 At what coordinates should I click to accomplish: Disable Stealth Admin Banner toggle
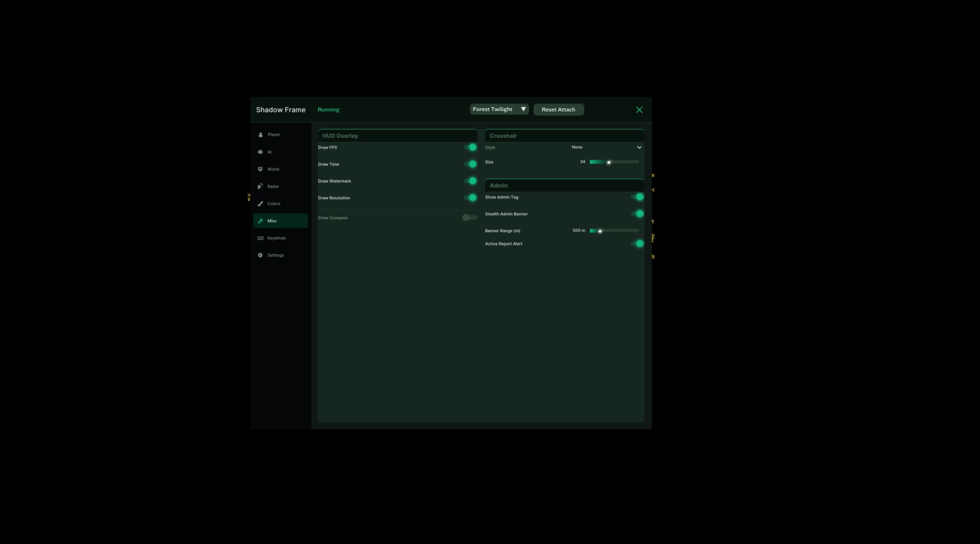(x=637, y=214)
